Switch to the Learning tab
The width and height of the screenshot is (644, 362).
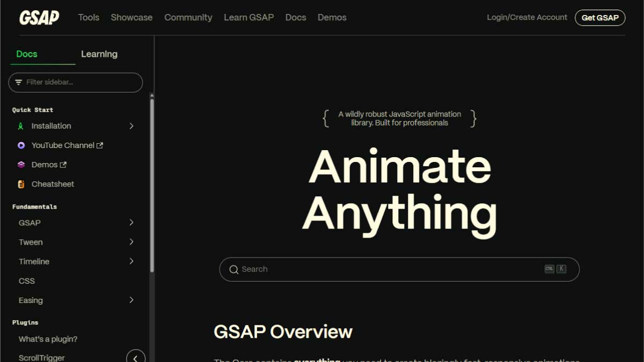pos(99,54)
